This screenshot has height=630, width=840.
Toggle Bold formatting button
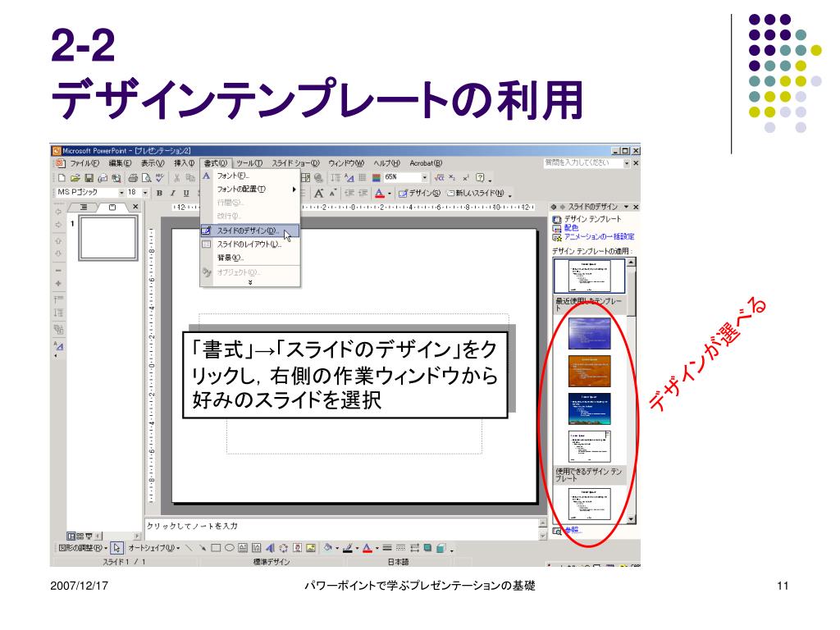(159, 193)
